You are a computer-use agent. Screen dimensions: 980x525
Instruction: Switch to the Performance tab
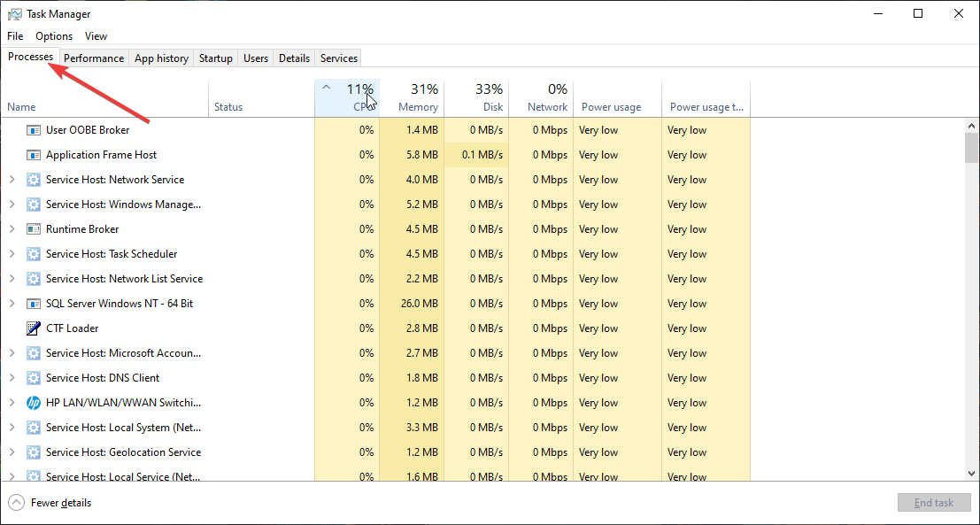tap(94, 58)
